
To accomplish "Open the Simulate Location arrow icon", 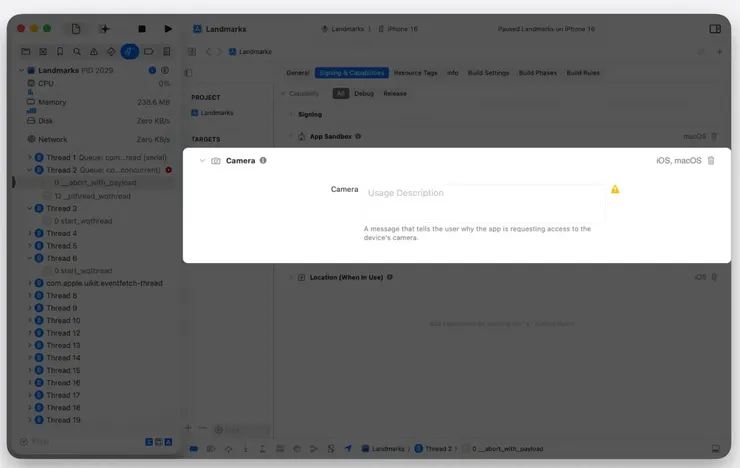I will click(x=348, y=449).
